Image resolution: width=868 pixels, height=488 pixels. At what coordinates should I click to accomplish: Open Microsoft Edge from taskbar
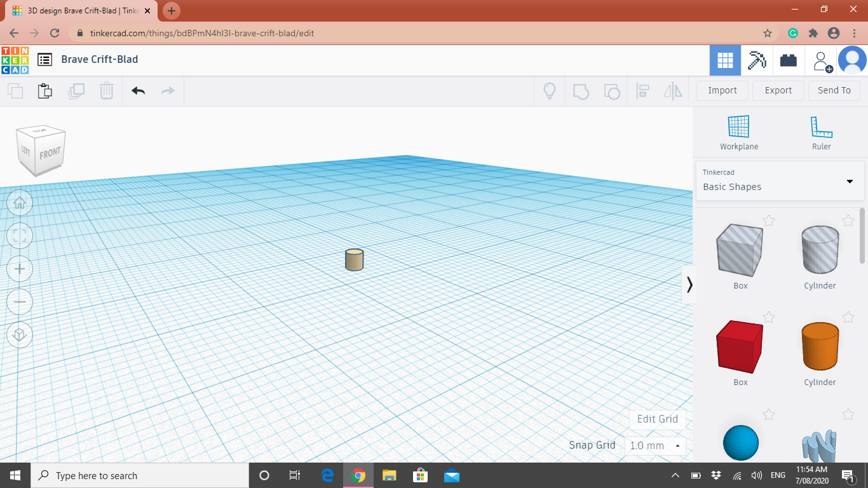328,475
